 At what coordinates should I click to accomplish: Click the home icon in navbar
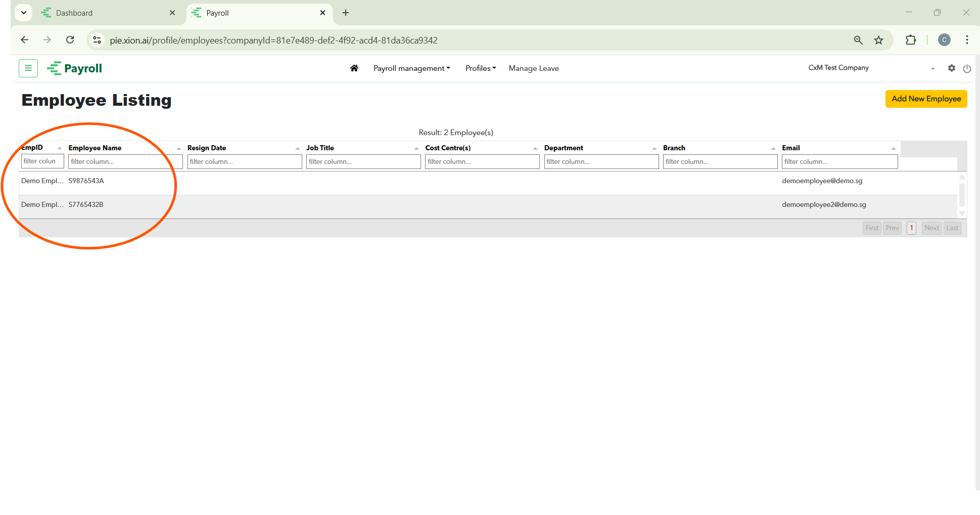[x=354, y=68]
